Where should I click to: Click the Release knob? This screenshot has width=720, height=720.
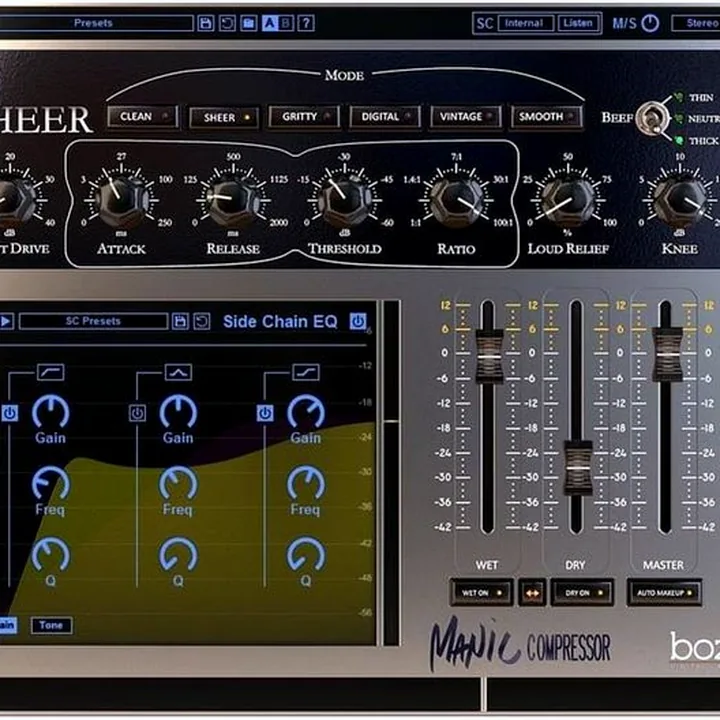coord(233,200)
